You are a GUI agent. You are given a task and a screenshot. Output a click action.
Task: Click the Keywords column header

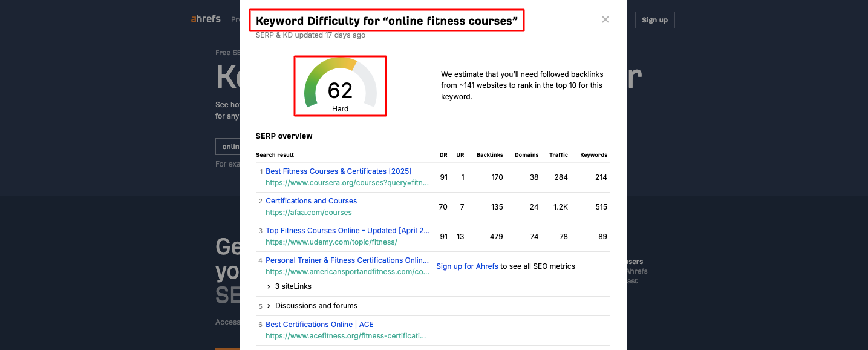(x=593, y=155)
